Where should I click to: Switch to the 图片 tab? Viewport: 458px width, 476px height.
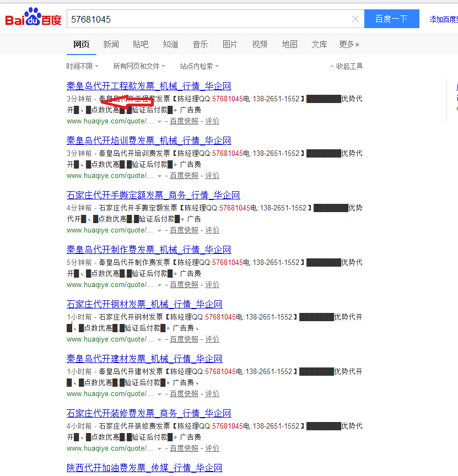230,44
